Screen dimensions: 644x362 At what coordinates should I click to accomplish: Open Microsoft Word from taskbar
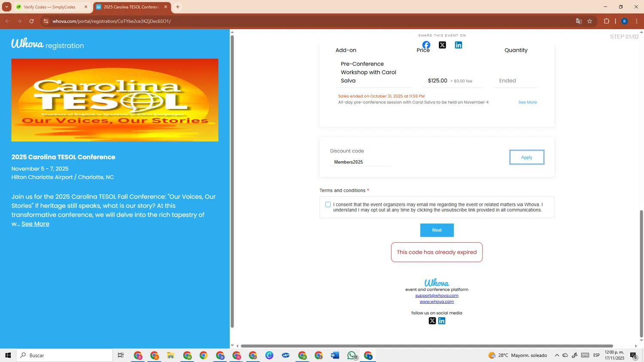[335, 355]
